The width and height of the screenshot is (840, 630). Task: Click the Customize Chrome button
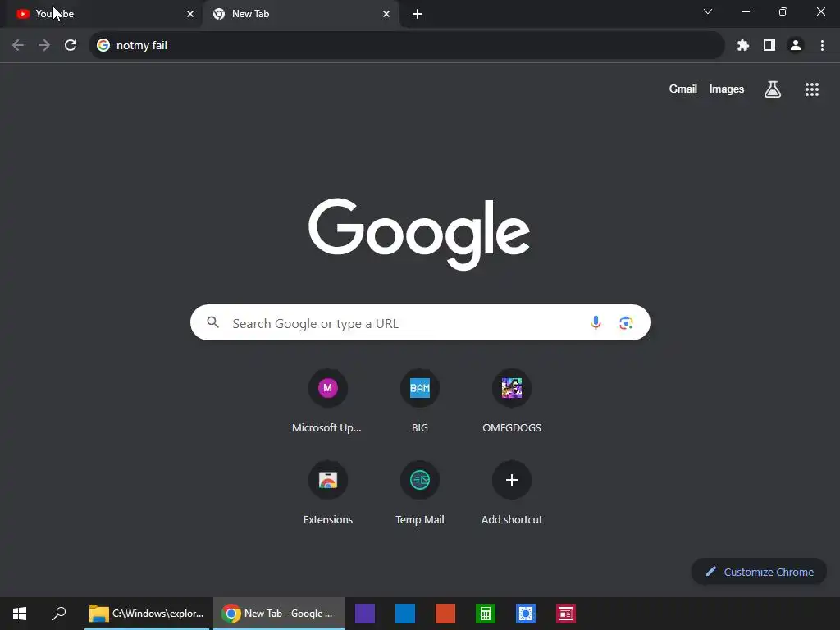[759, 572]
